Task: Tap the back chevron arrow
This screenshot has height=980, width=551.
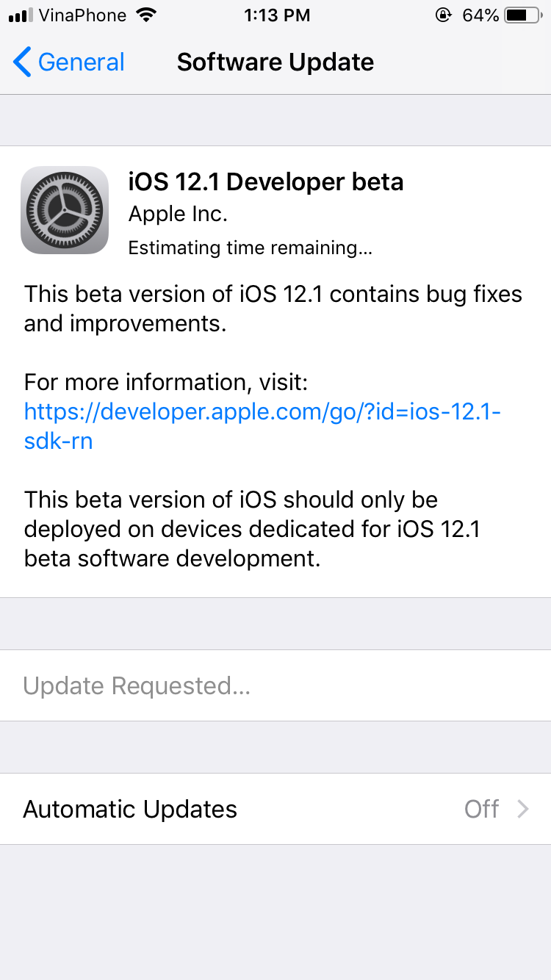Action: pos(22,62)
